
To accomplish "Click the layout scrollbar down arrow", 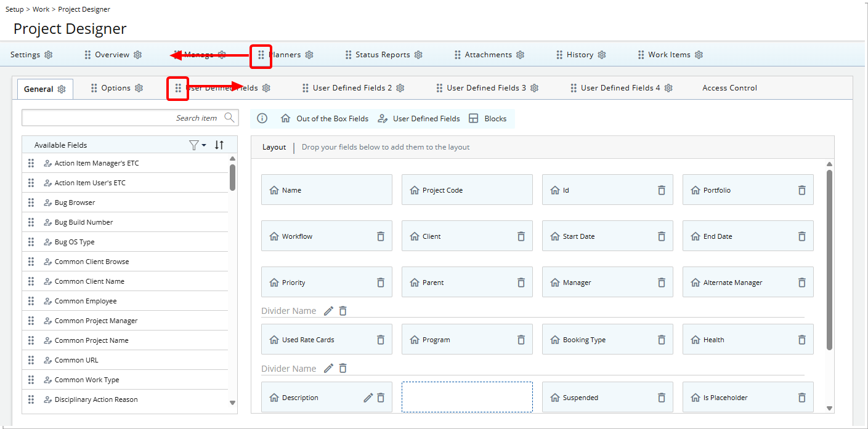I will click(829, 407).
